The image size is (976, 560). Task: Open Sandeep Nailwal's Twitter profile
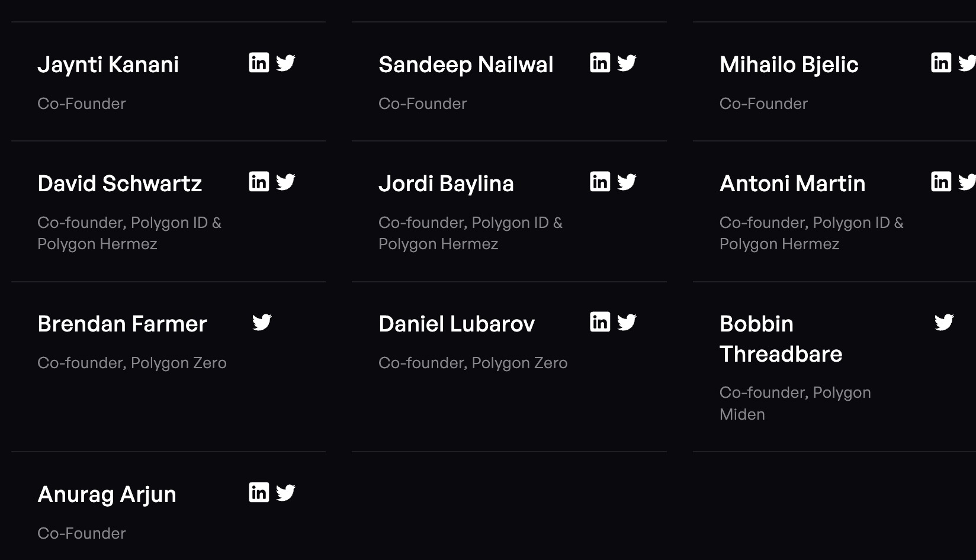pyautogui.click(x=627, y=63)
